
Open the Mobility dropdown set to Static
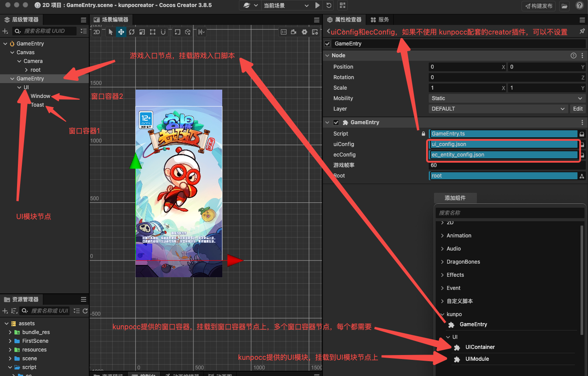point(507,98)
